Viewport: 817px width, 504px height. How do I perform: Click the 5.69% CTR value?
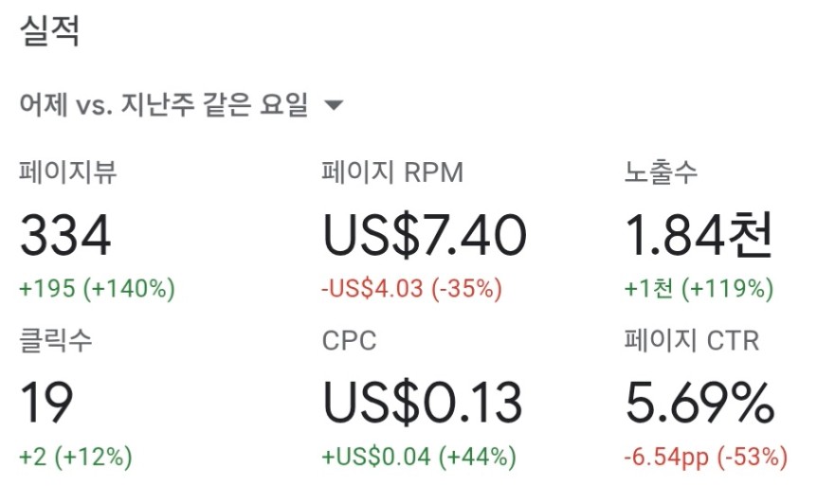(x=699, y=403)
